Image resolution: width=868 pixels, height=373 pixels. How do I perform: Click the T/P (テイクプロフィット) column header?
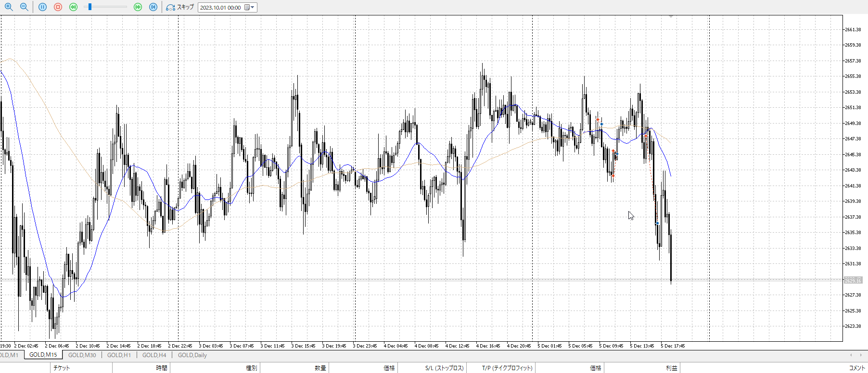coord(507,368)
